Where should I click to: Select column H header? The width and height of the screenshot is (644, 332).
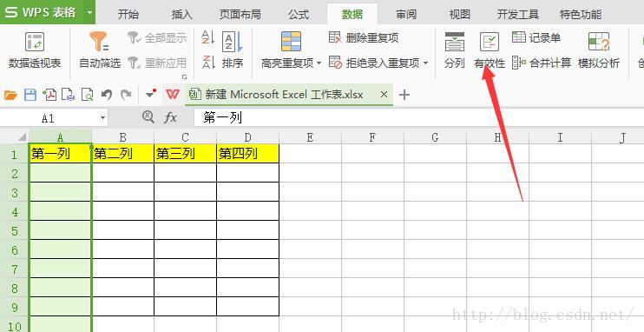click(497, 137)
